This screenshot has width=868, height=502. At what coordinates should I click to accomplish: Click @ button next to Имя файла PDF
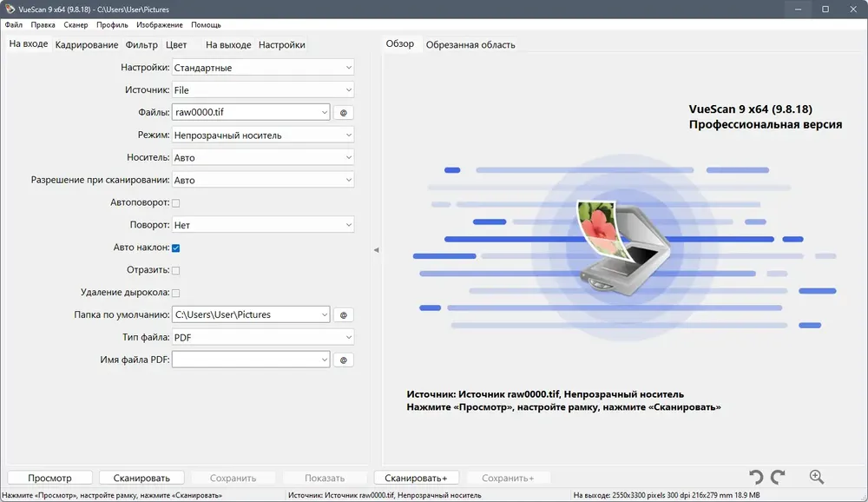coord(343,360)
